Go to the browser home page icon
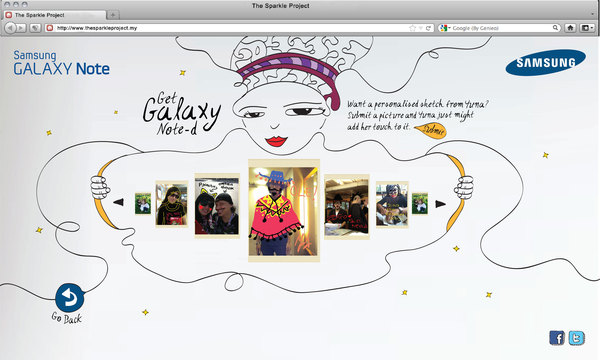This screenshot has width=600, height=360. 570,28
